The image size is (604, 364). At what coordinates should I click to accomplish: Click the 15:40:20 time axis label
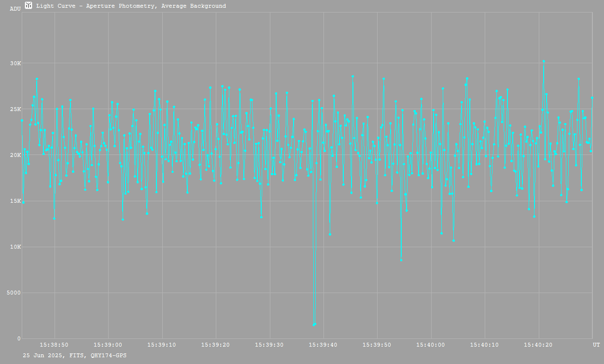click(538, 345)
